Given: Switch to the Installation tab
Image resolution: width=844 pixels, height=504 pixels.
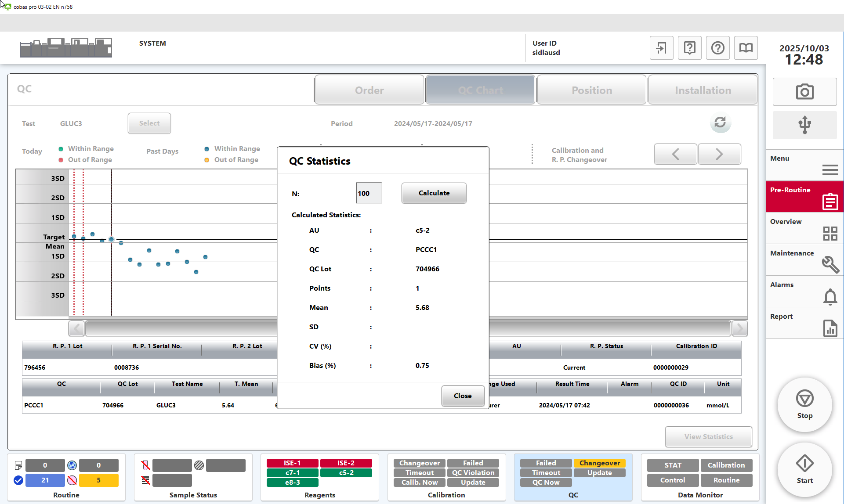Looking at the screenshot, I should point(703,90).
